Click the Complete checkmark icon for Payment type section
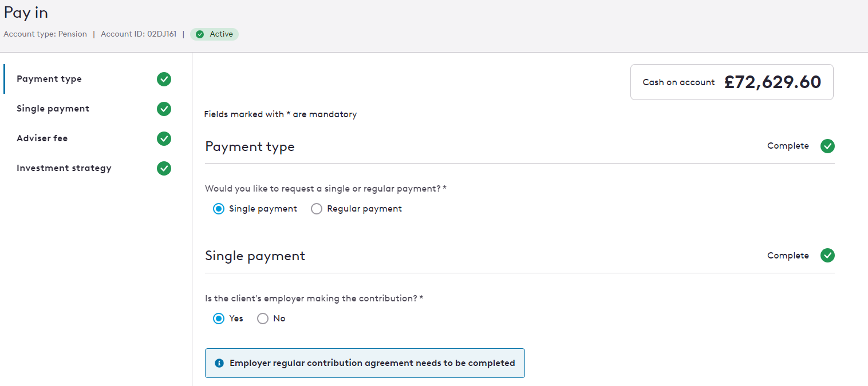 click(827, 146)
